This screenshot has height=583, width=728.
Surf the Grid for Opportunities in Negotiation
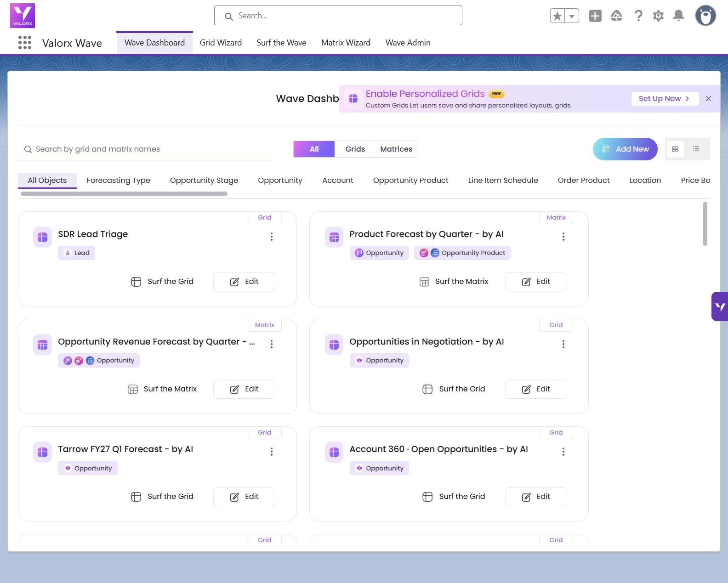click(x=454, y=389)
